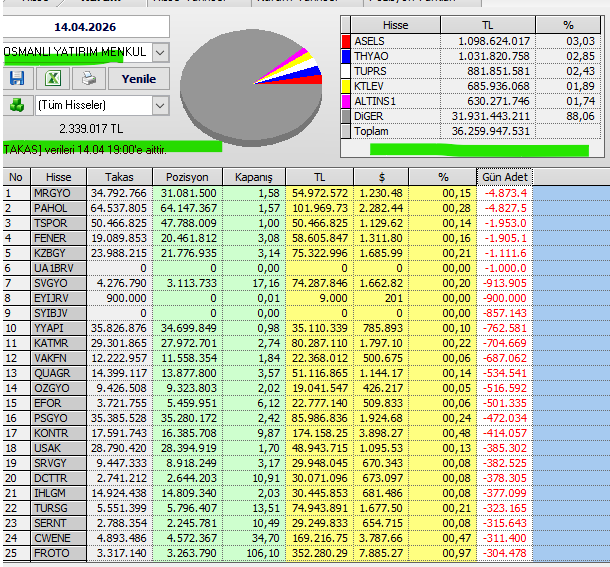Sort by the $ column header
The image size is (610, 567).
(x=381, y=177)
